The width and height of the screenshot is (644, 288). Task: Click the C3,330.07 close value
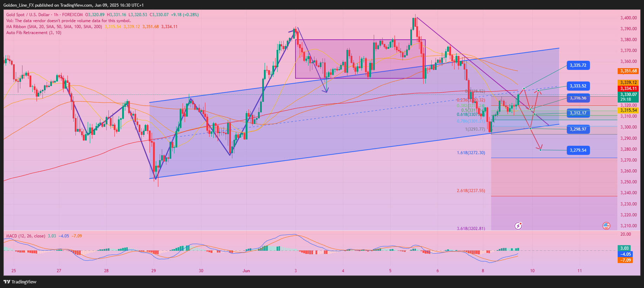tap(159, 15)
